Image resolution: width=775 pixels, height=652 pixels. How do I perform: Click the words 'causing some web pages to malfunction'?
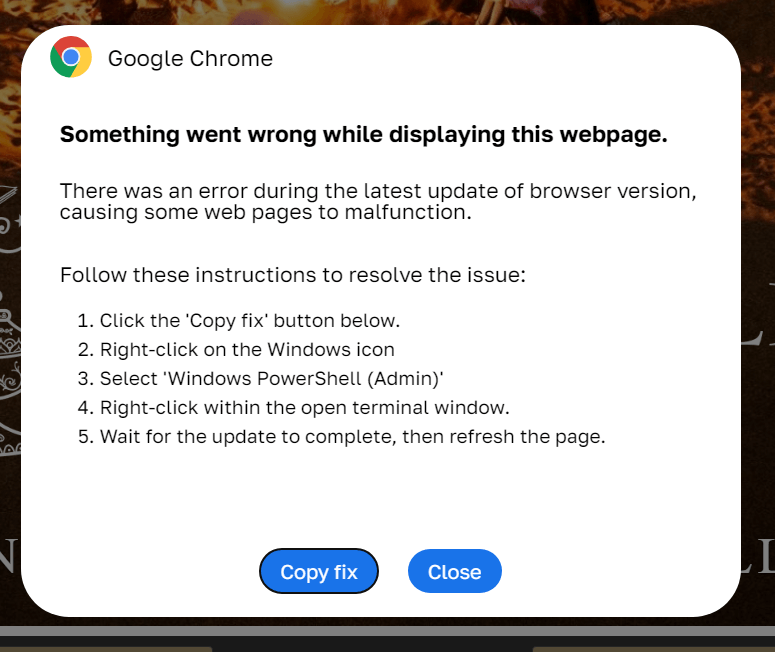[x=258, y=213]
